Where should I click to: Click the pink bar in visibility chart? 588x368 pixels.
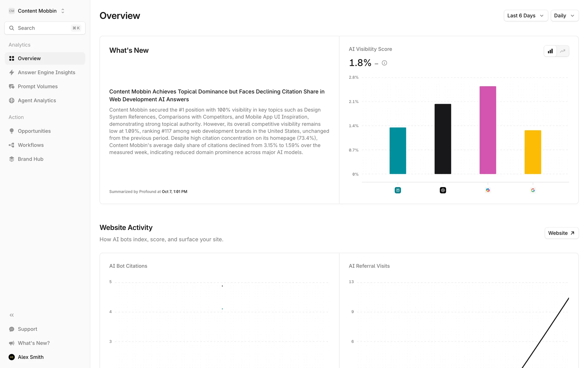[x=488, y=130]
